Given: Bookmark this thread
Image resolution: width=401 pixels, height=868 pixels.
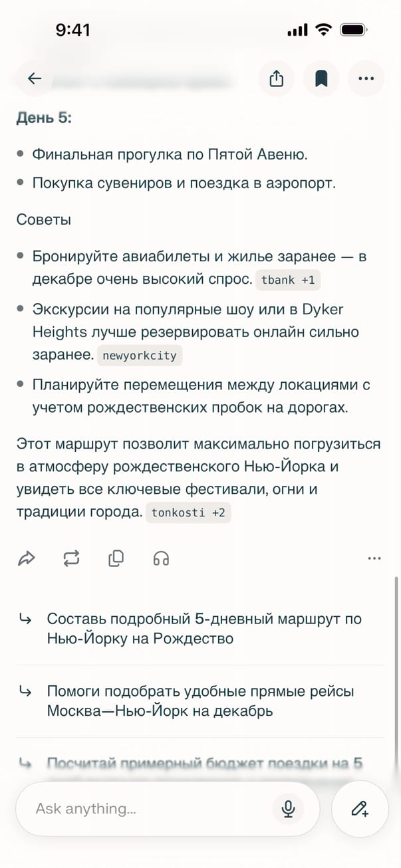Looking at the screenshot, I should [x=321, y=78].
